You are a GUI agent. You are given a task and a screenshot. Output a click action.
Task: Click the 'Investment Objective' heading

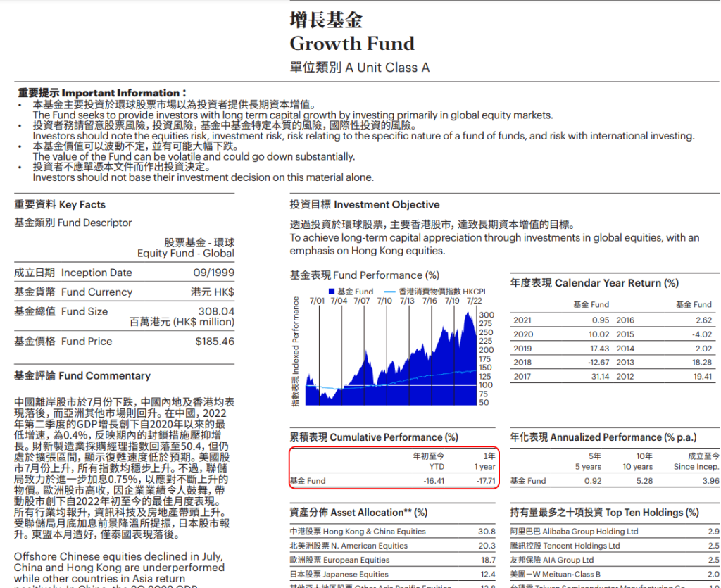coord(387,205)
